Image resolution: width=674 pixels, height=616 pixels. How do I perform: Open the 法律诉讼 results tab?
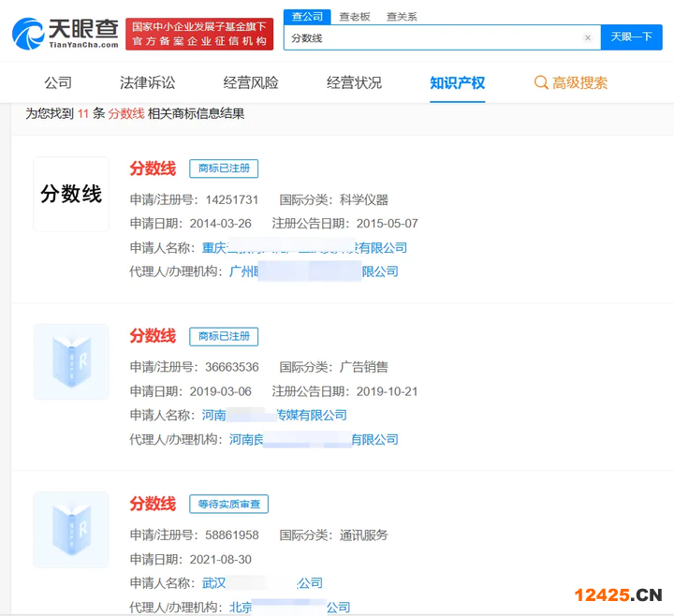pyautogui.click(x=147, y=82)
